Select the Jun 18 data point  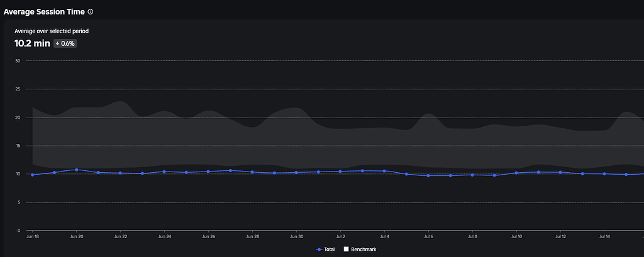33,175
